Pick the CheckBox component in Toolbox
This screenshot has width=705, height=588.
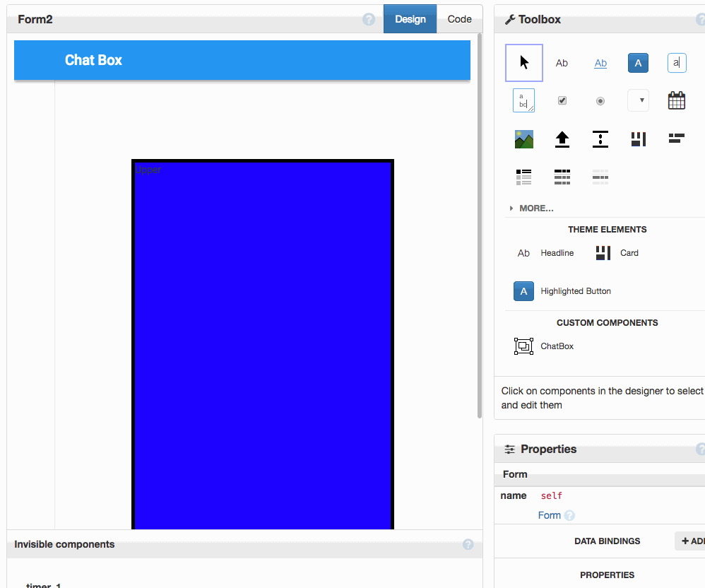click(x=562, y=100)
